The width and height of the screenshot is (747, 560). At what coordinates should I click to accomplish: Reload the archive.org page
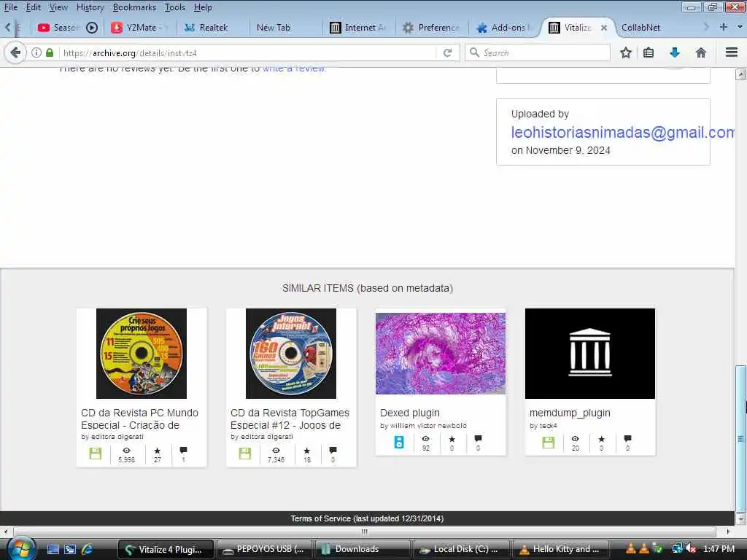(447, 52)
